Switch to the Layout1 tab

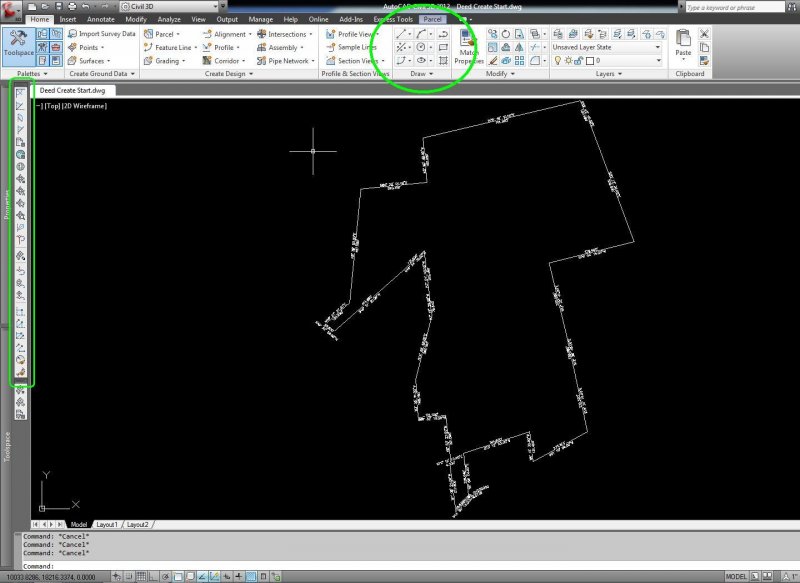[107, 524]
